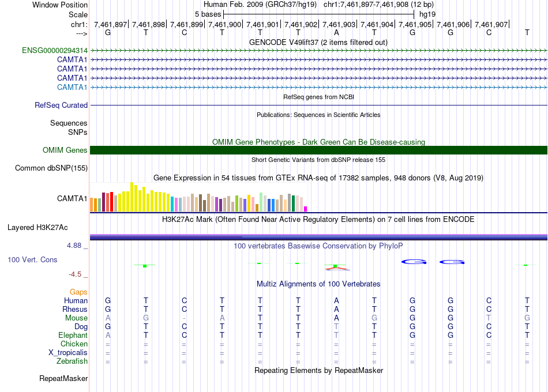Click 'chr1:7,461,897-7,461,908 (12 bp)' position text
Image resolution: width=548 pixels, height=392 pixels.
click(378, 5)
